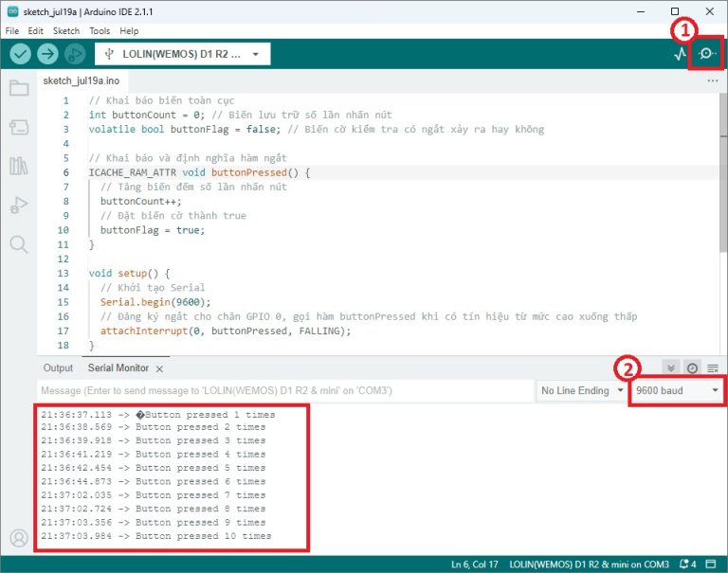Click the Verify sketch checkmark button
Image resolution: width=728 pixels, height=573 pixels.
(20, 54)
